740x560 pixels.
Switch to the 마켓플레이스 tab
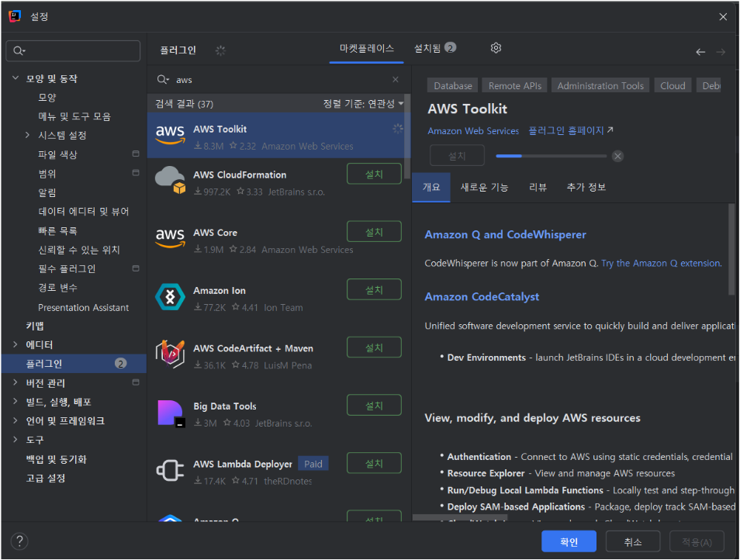[x=367, y=48]
